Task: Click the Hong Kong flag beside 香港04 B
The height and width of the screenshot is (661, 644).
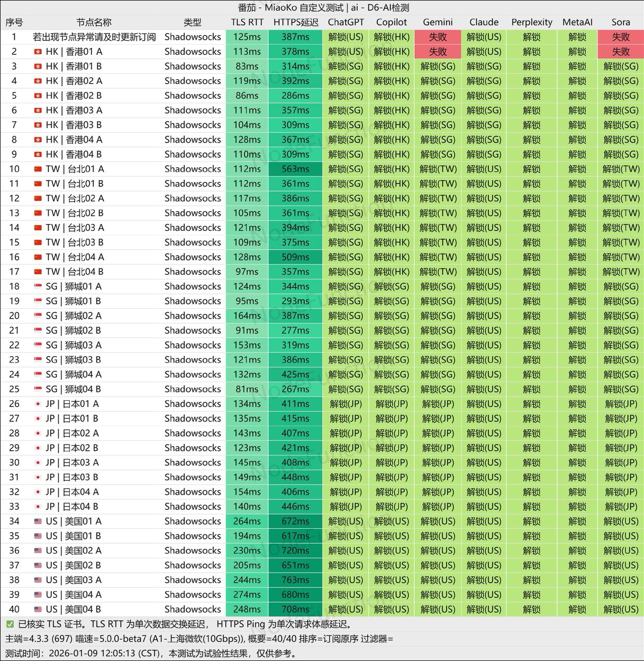Action: [38, 154]
